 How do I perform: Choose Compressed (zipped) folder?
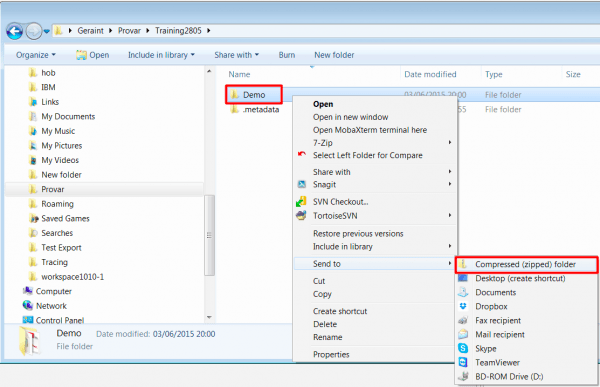pyautogui.click(x=526, y=264)
